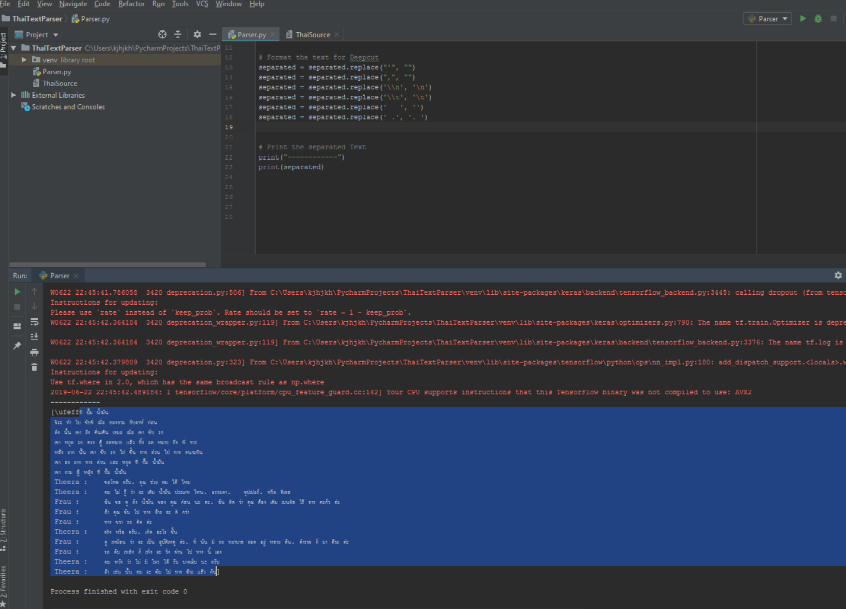Collapse the ThaiTextParser root folder
This screenshot has height=609, width=846.
13,48
